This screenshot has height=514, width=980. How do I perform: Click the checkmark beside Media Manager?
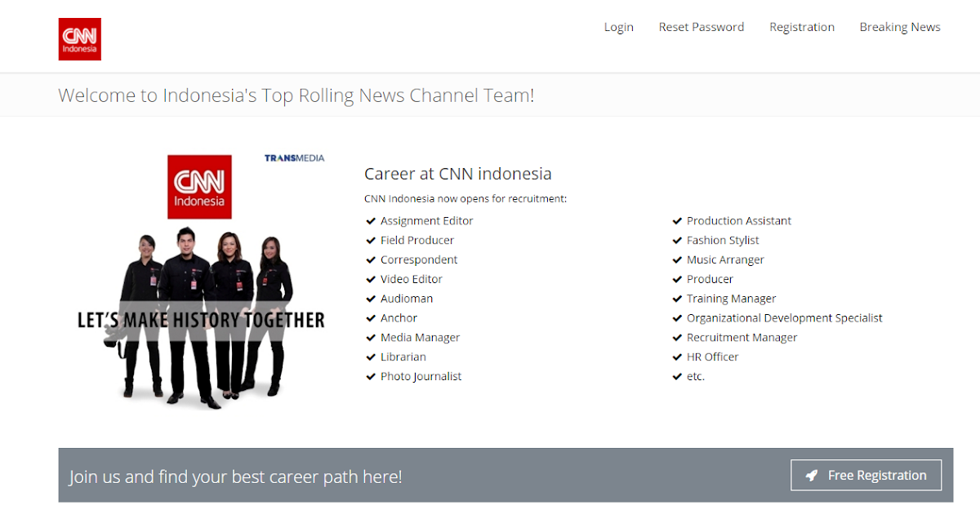[371, 338]
